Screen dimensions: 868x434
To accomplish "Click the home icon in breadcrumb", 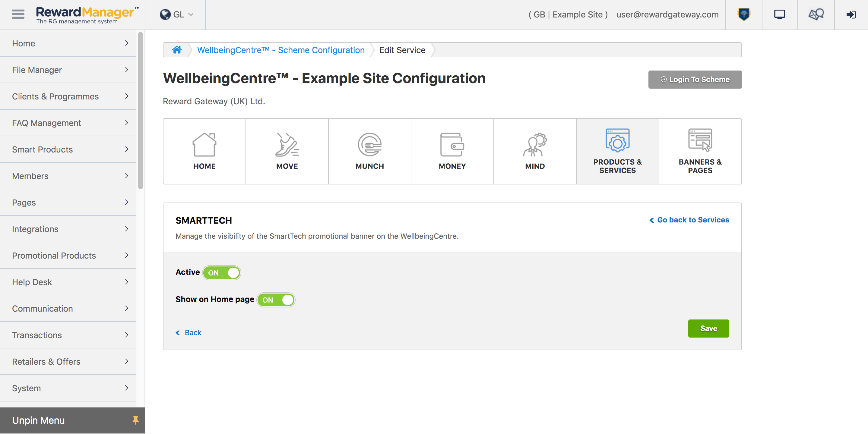I will [177, 50].
